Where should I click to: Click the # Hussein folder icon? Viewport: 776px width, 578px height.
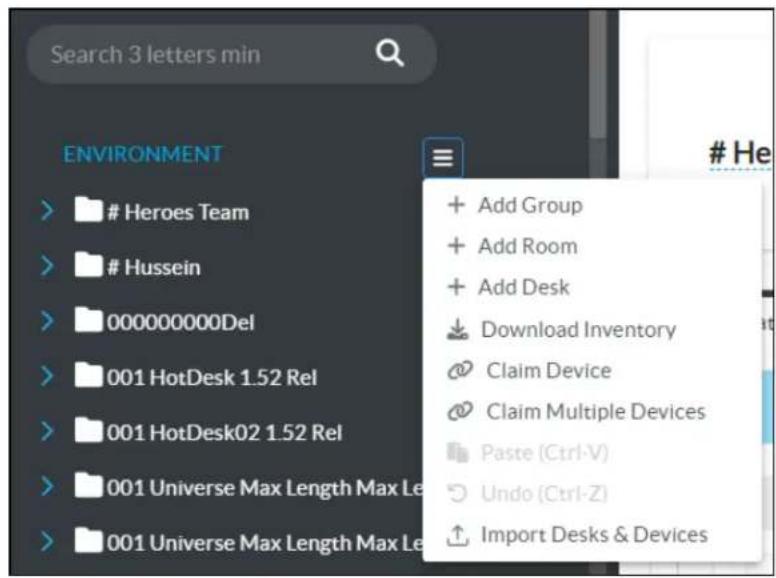click(88, 265)
